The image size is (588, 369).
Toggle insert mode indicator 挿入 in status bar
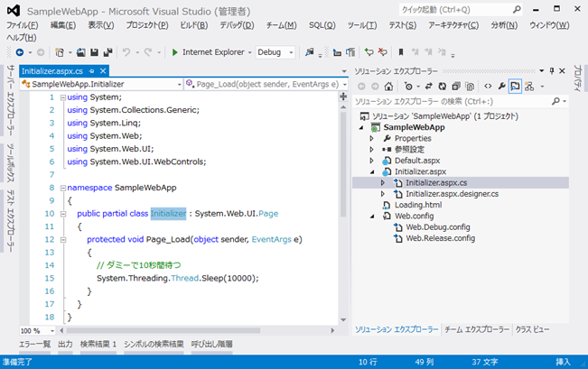coord(563,362)
